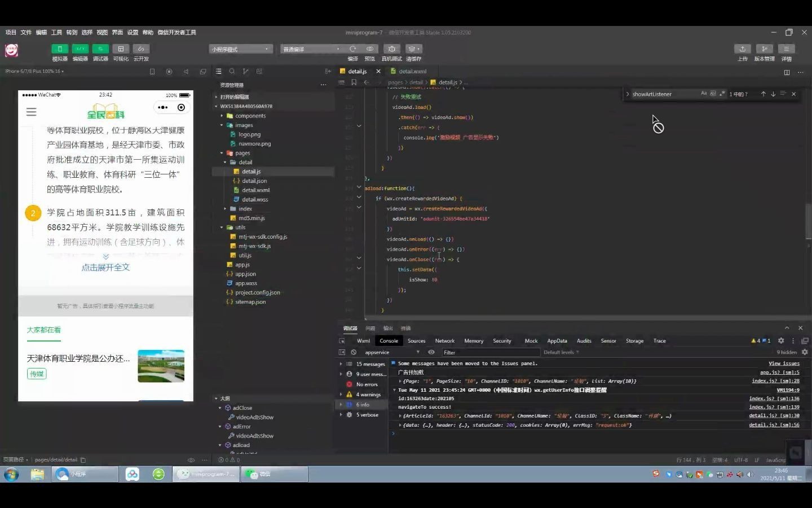812x508 pixels.
Task: Open the 普通编译 compile mode dropdown
Action: tap(312, 49)
